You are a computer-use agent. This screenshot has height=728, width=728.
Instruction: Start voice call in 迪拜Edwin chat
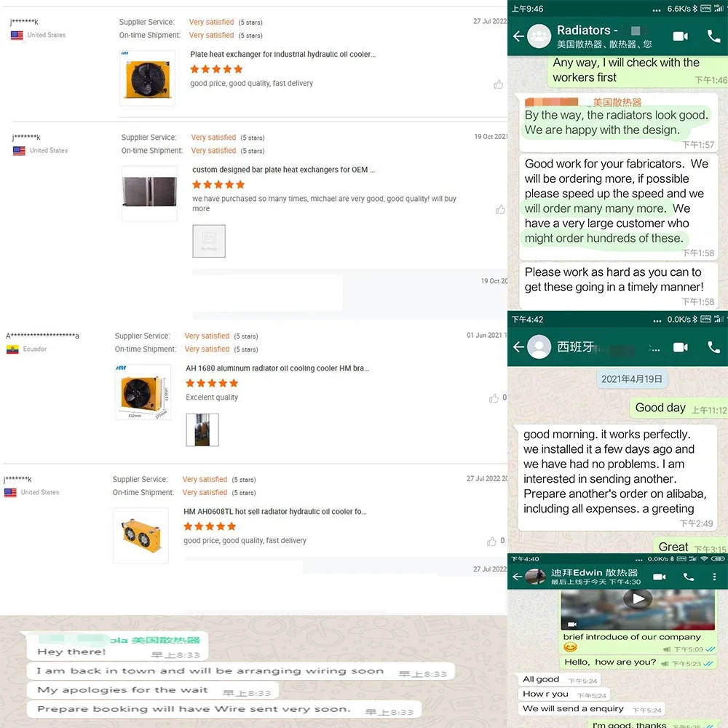click(x=689, y=577)
